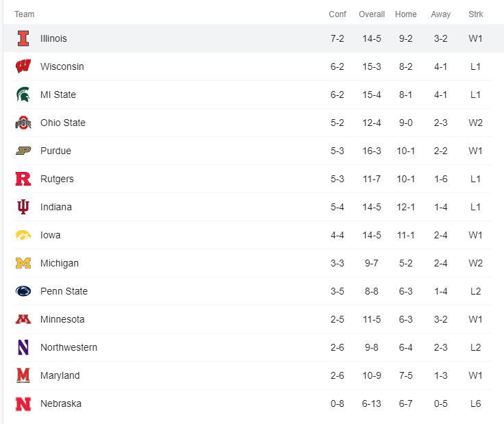Click the Northwestern purple N logo
The height and width of the screenshot is (424, 504).
(23, 347)
